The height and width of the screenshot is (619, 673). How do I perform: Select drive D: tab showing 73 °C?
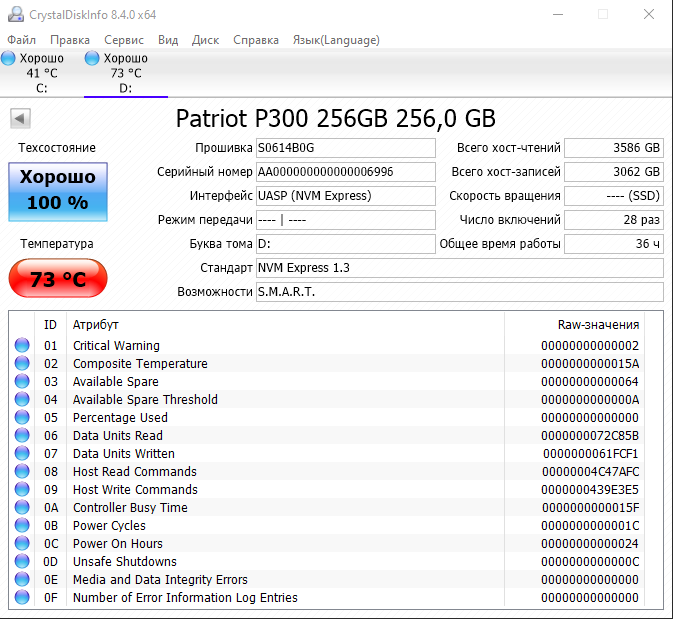pos(125,73)
